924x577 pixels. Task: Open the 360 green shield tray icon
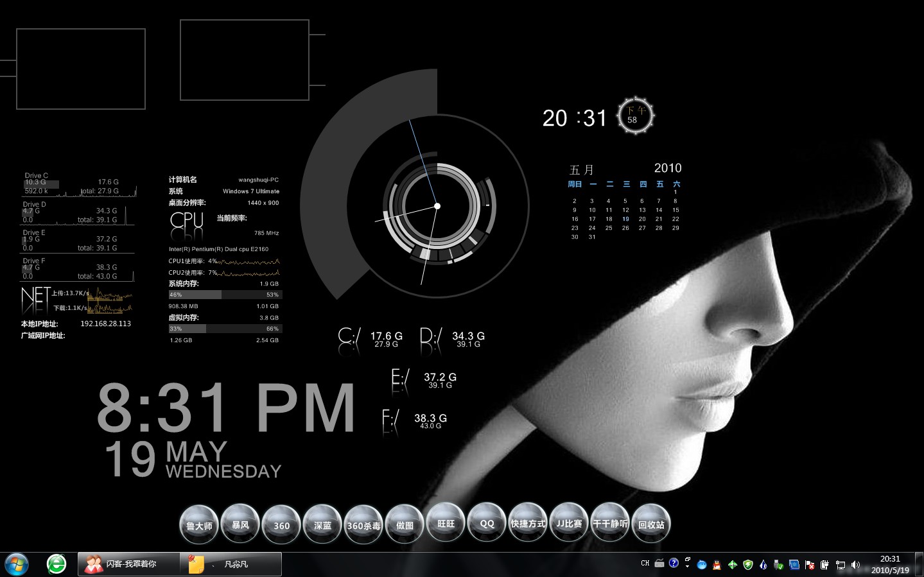(748, 565)
